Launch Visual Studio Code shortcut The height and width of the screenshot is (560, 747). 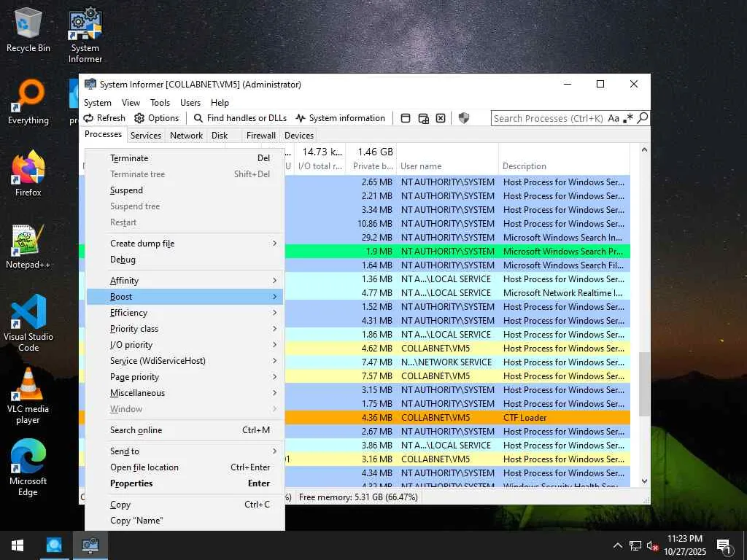28,323
